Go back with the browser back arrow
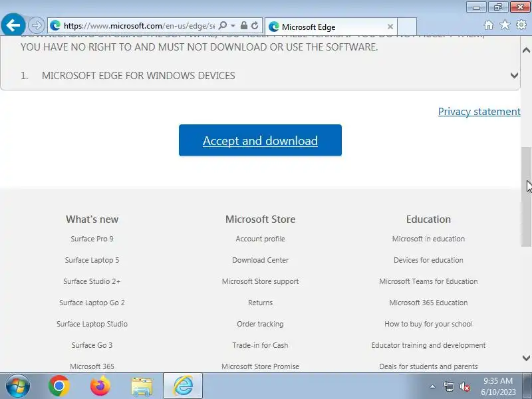 [x=13, y=25]
